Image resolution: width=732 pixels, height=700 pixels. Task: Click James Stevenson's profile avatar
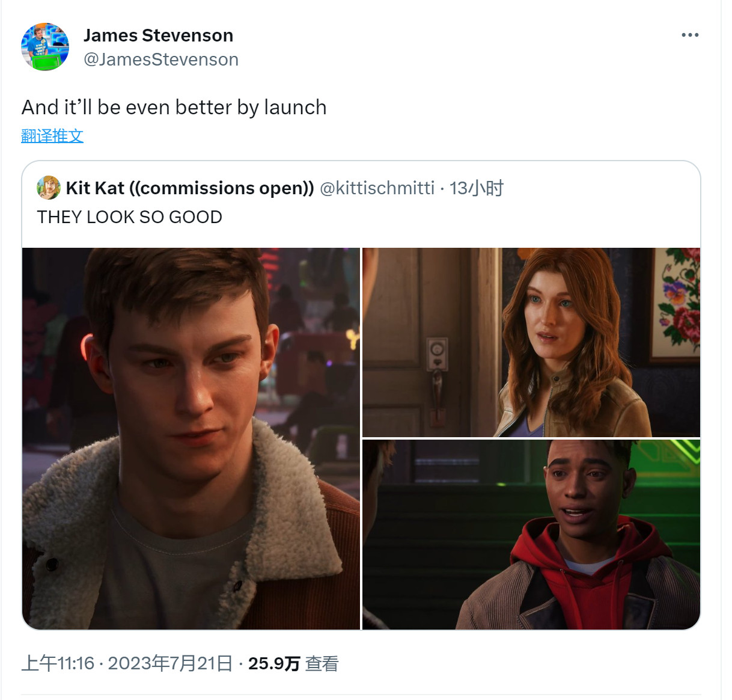pos(45,47)
